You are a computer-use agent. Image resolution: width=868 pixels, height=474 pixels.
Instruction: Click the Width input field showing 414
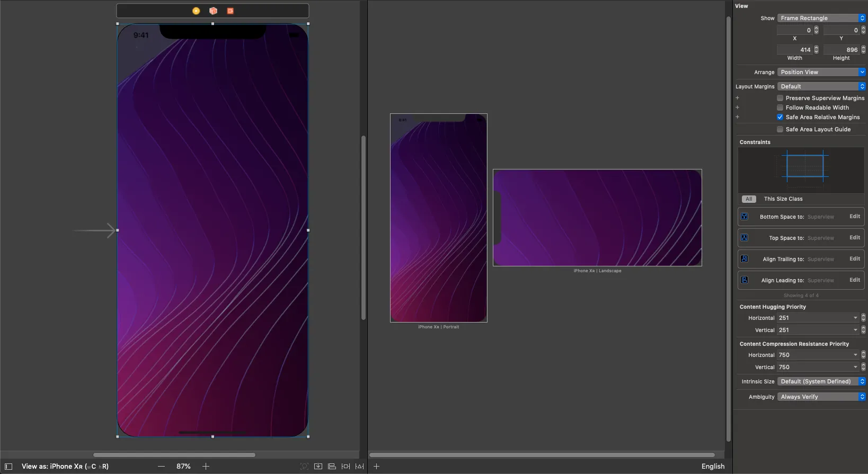795,50
